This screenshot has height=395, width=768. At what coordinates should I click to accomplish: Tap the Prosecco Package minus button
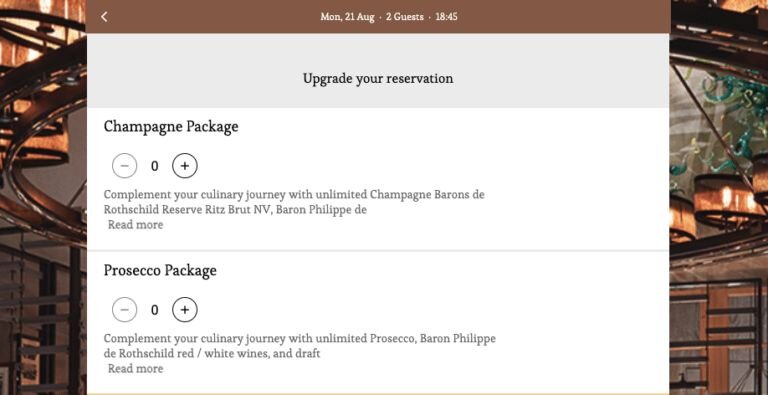tap(124, 310)
